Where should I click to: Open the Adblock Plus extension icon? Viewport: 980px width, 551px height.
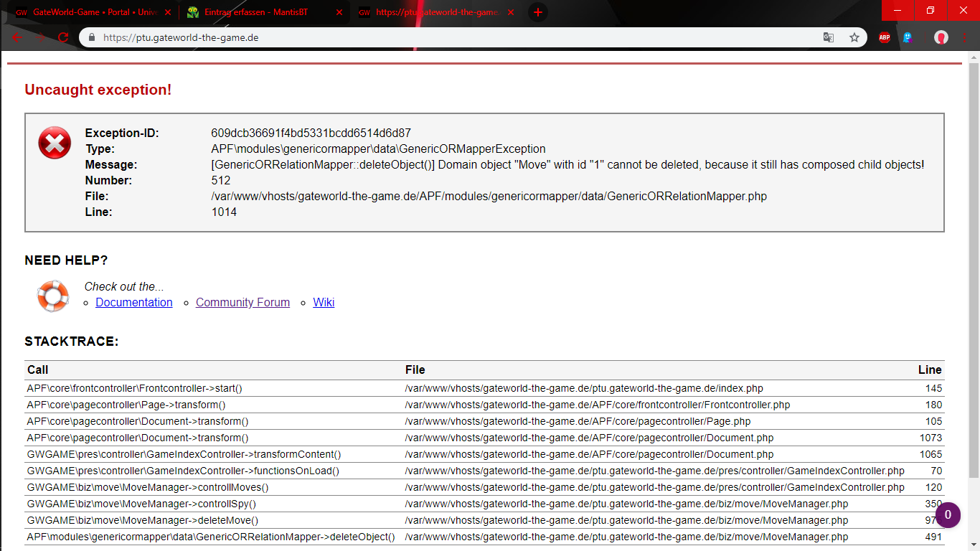[x=885, y=37]
